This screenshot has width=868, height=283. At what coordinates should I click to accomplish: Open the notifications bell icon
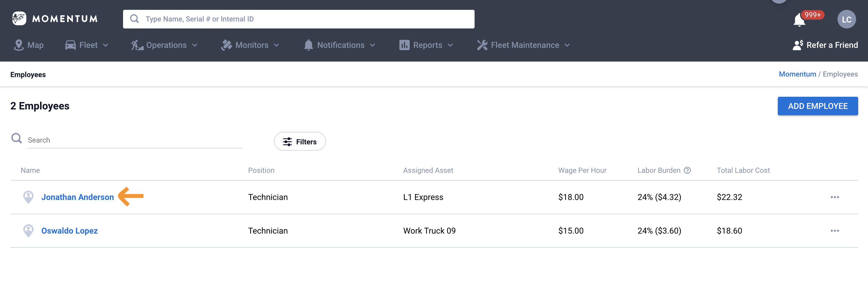click(x=799, y=20)
